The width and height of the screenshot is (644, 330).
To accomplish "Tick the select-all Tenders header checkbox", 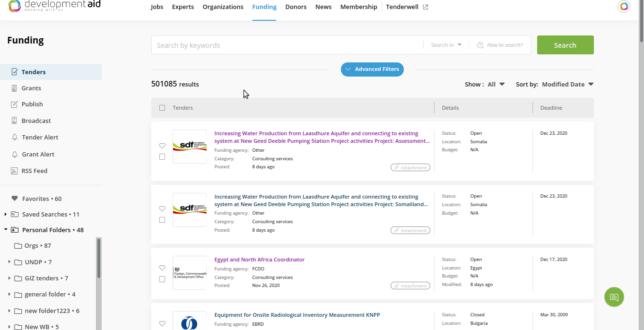I will click(162, 108).
